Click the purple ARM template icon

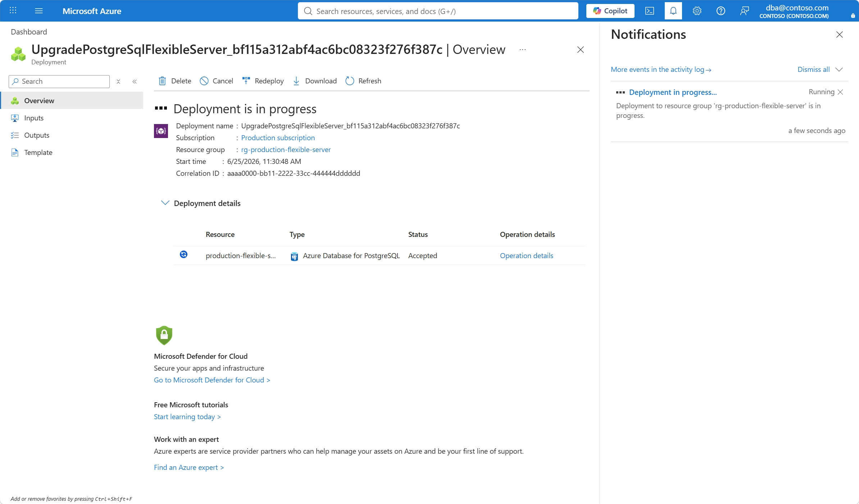click(161, 131)
